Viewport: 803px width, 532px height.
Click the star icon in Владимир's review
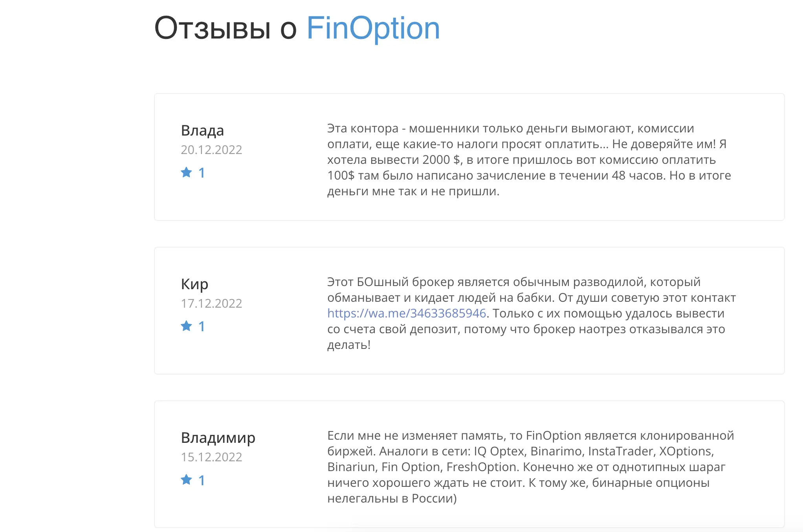[186, 479]
